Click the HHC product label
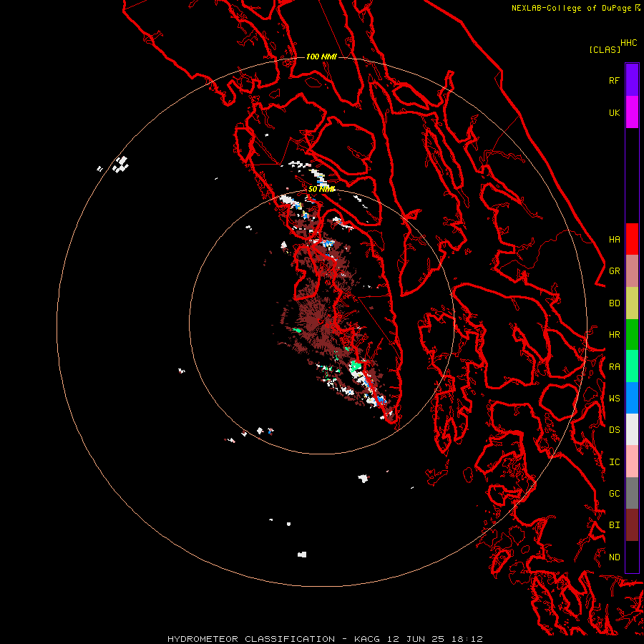The width and height of the screenshot is (644, 644). pos(628,43)
